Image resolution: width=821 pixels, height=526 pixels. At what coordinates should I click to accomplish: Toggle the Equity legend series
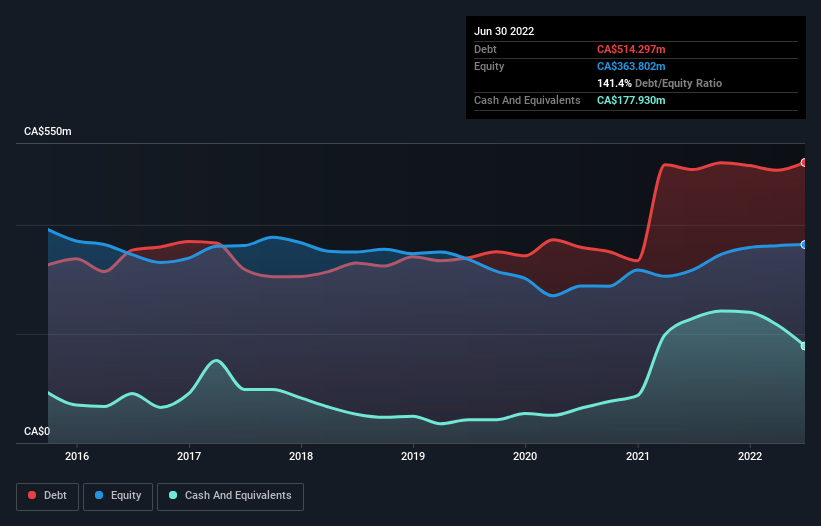pyautogui.click(x=118, y=495)
